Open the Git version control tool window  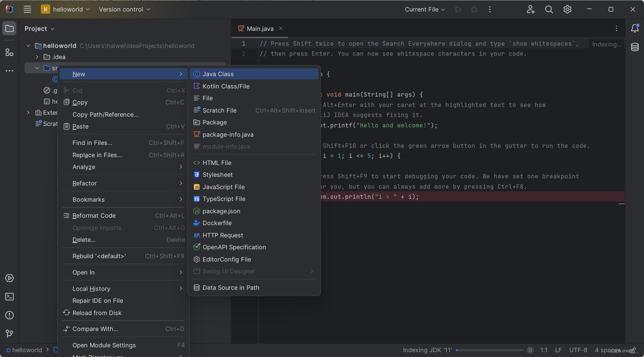click(x=9, y=334)
